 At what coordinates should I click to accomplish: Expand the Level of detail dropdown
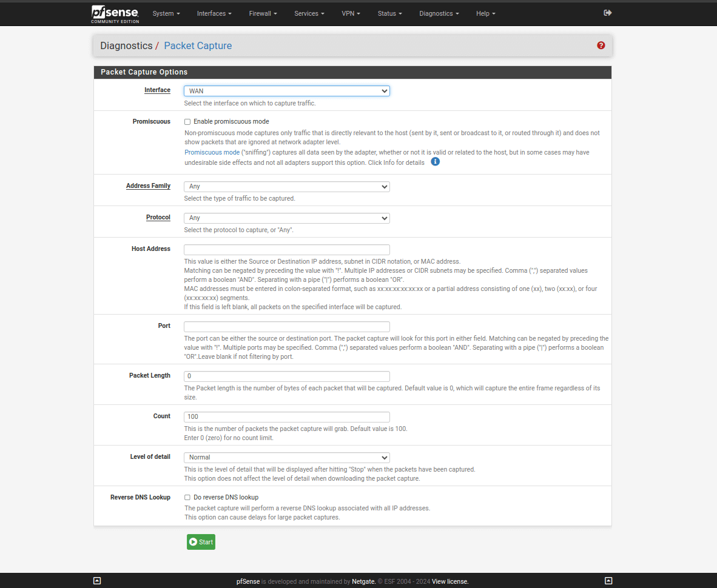(x=286, y=458)
